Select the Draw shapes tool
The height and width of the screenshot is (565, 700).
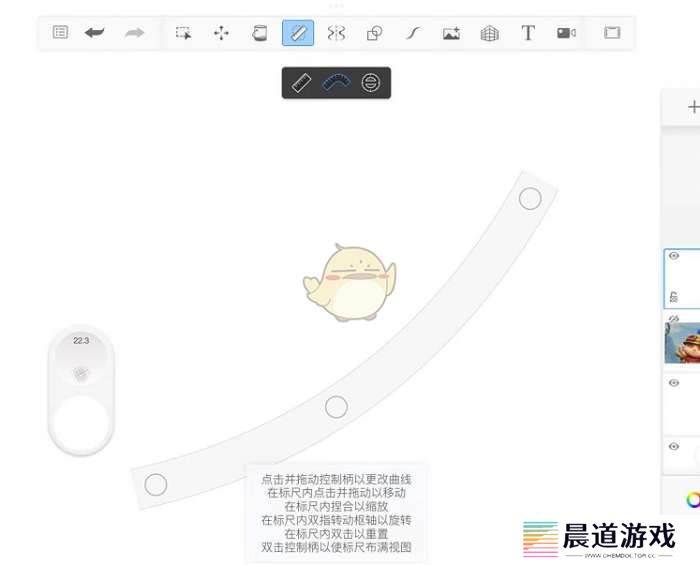click(x=374, y=33)
